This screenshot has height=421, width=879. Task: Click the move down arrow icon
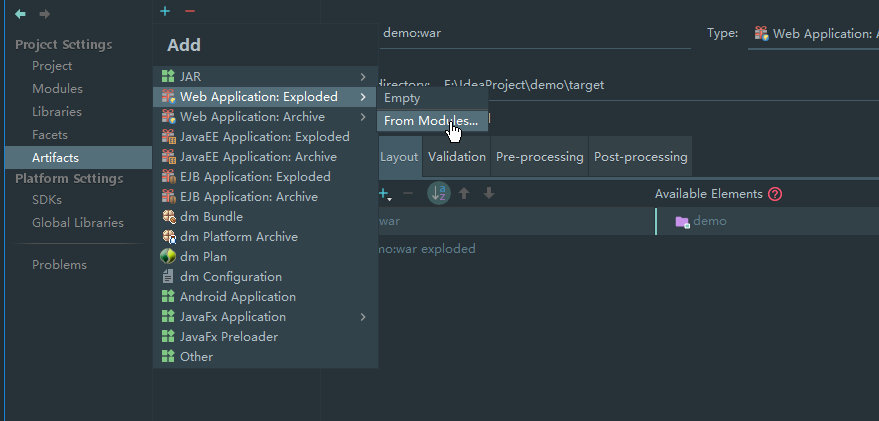489,193
